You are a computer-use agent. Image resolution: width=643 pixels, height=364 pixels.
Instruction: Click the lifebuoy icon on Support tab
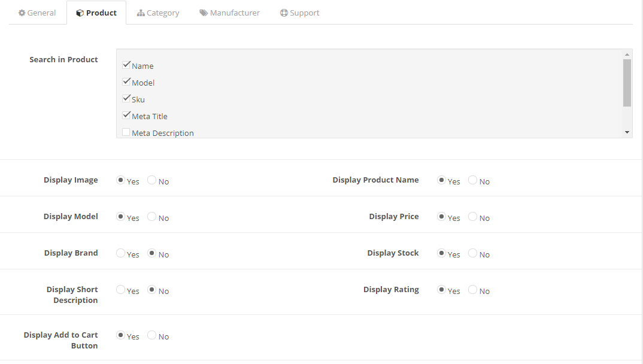click(284, 13)
